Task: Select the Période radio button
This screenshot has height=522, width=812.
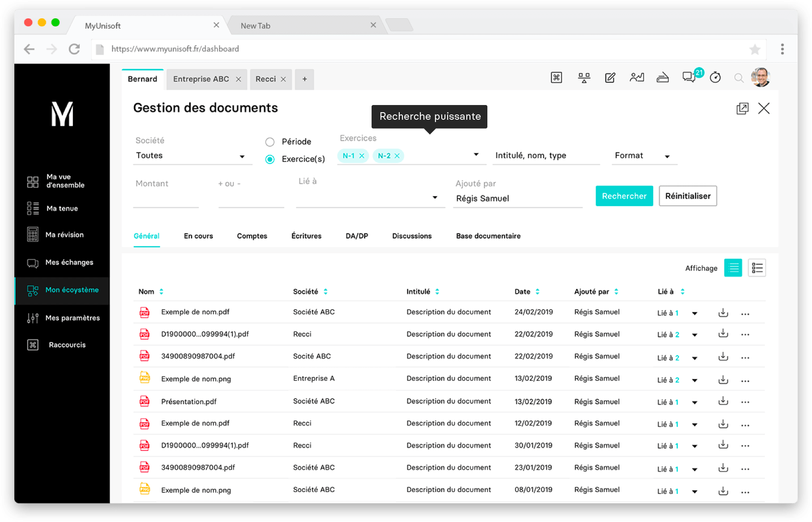Action: point(270,142)
